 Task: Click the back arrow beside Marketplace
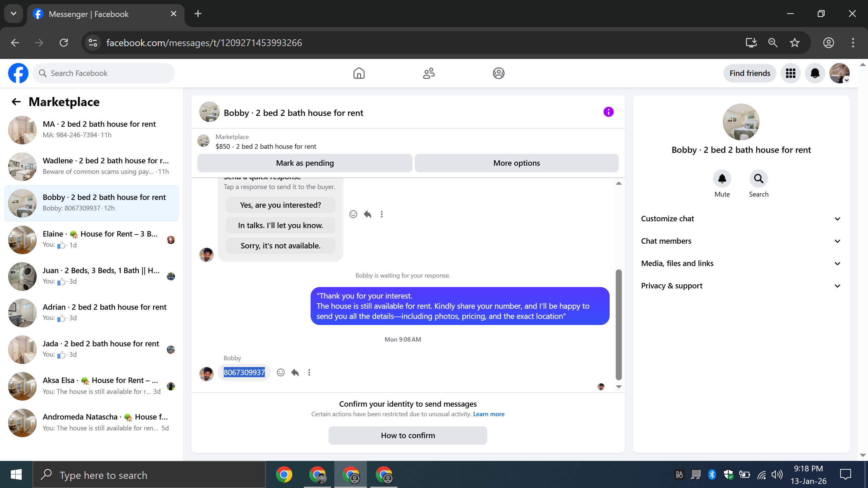point(16,102)
